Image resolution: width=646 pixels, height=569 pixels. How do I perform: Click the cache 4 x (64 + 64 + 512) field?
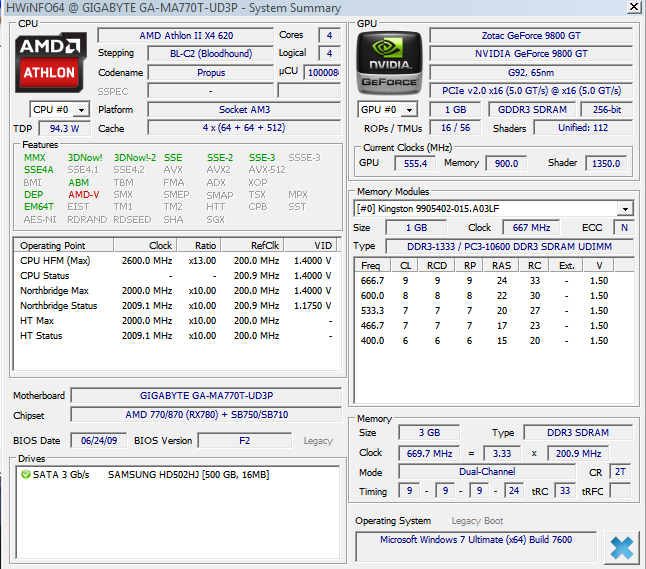[x=244, y=128]
